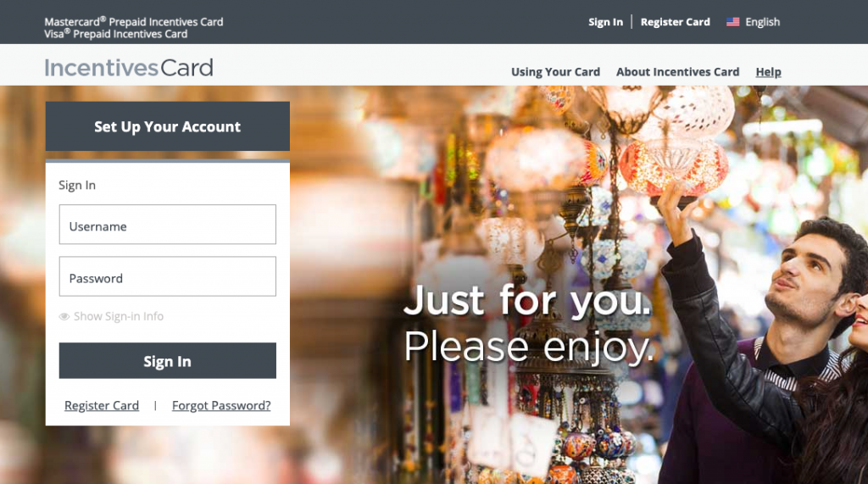Image resolution: width=868 pixels, height=484 pixels.
Task: Click the IncentivesCard logo
Action: tap(129, 68)
